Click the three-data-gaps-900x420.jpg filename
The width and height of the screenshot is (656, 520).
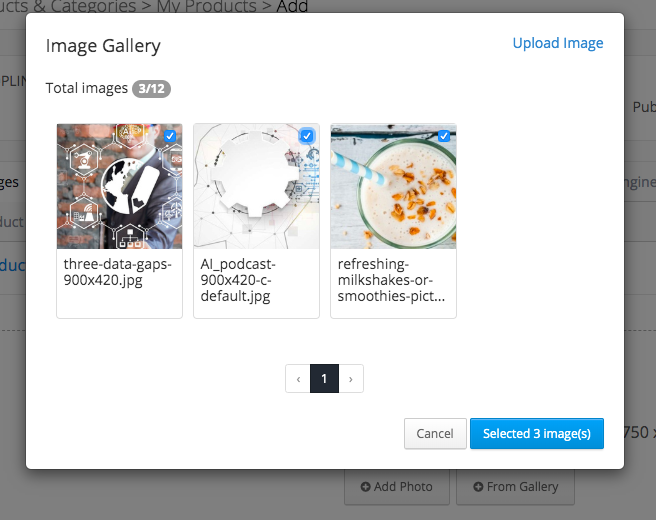click(118, 272)
